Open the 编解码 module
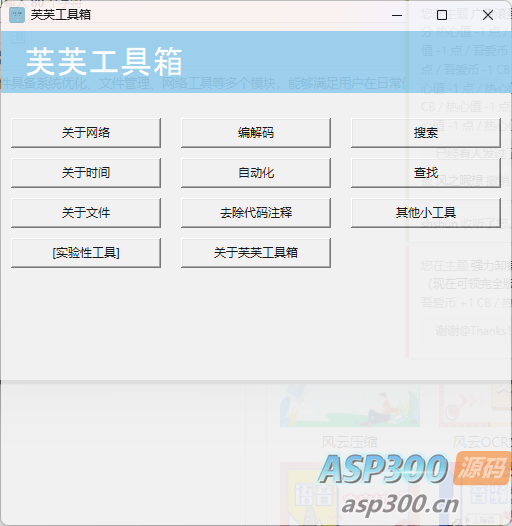This screenshot has width=512, height=526. tap(256, 133)
